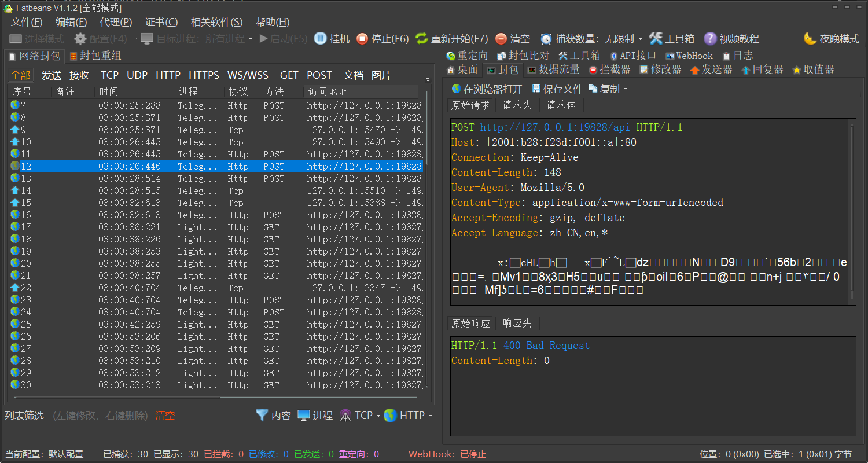Select the 发送 filter tab

pyautogui.click(x=52, y=75)
